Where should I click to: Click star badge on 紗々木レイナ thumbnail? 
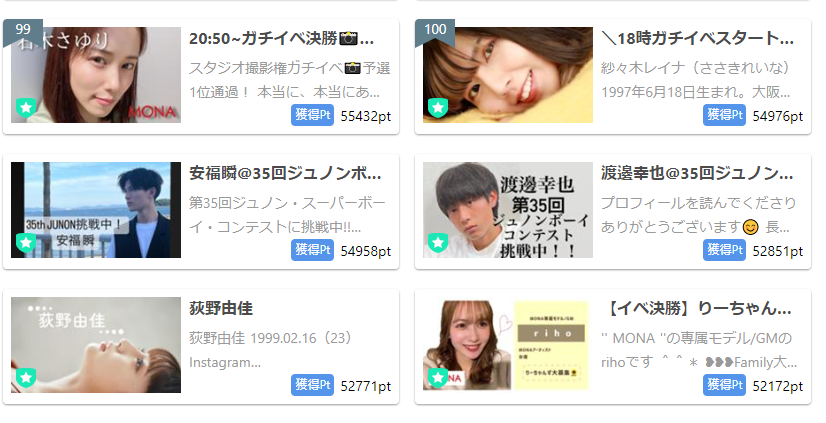tap(438, 108)
